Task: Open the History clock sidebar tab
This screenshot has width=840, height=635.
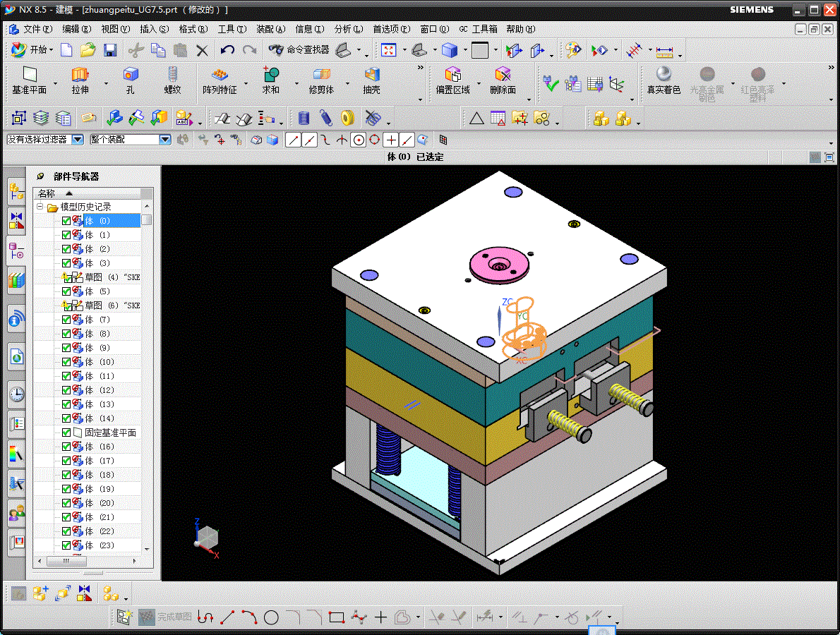Action: (17, 394)
